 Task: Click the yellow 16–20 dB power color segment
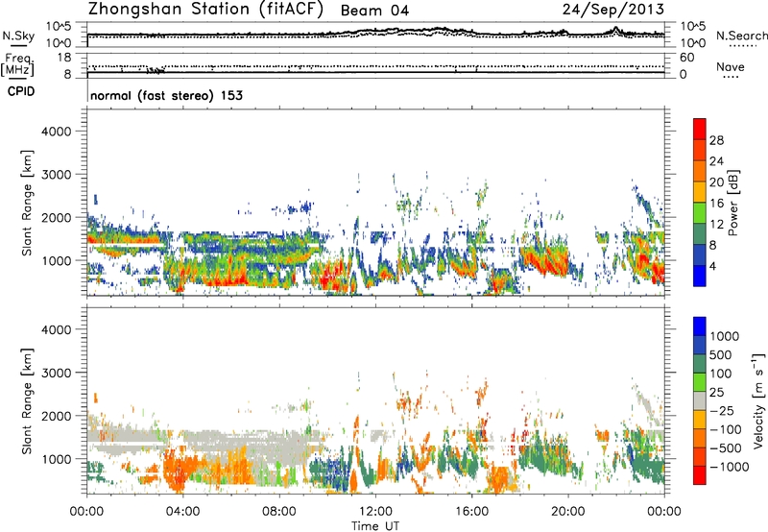pos(700,192)
